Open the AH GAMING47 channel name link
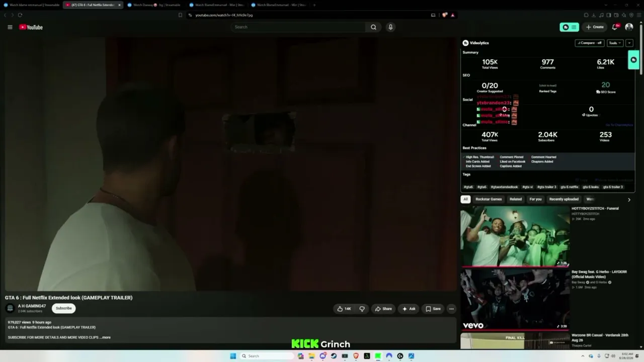The height and width of the screenshot is (362, 644). (32, 306)
